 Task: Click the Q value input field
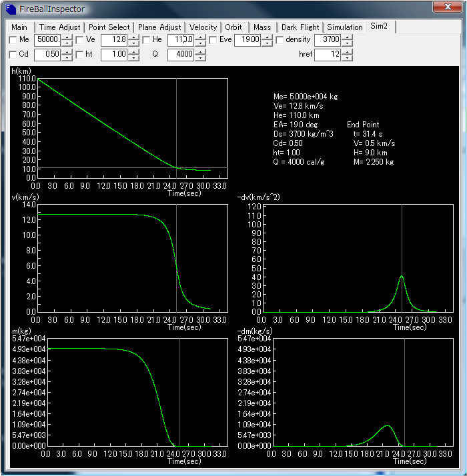(x=180, y=55)
